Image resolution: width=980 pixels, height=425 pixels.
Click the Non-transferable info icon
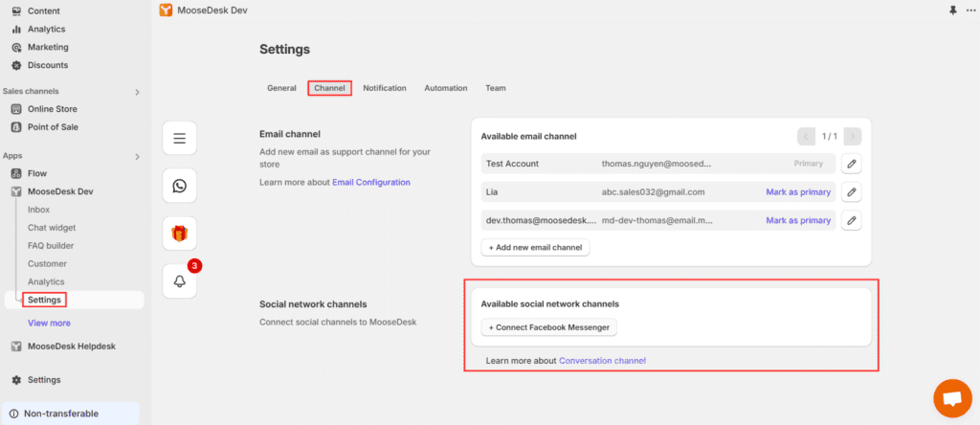13,414
